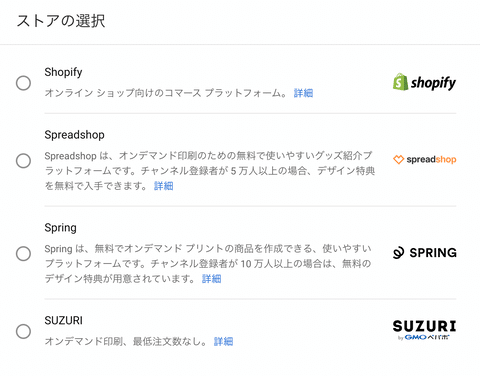This screenshot has width=480, height=376.
Task: Click the orange Spreadshop heart icon
Action: pos(398,160)
